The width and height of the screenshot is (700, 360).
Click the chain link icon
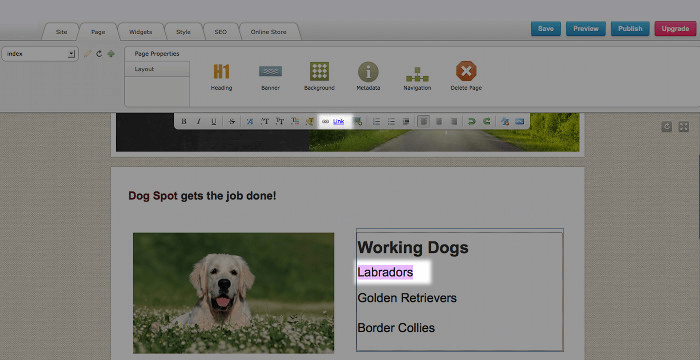click(325, 121)
